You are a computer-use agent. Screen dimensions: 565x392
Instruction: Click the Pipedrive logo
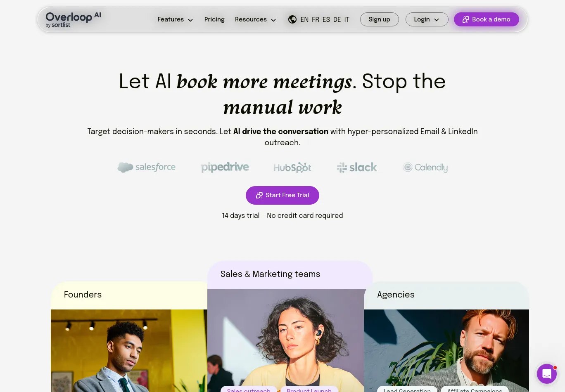pos(225,167)
